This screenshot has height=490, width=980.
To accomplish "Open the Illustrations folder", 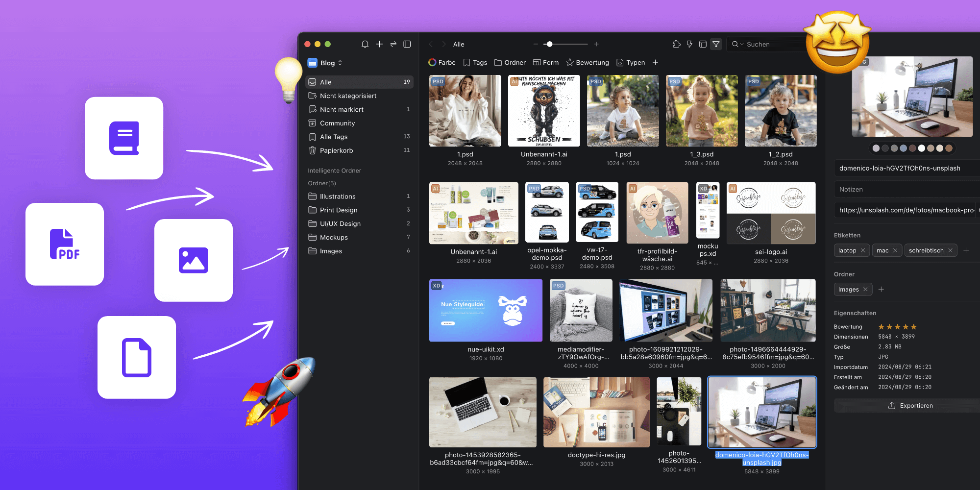I will coord(359,196).
